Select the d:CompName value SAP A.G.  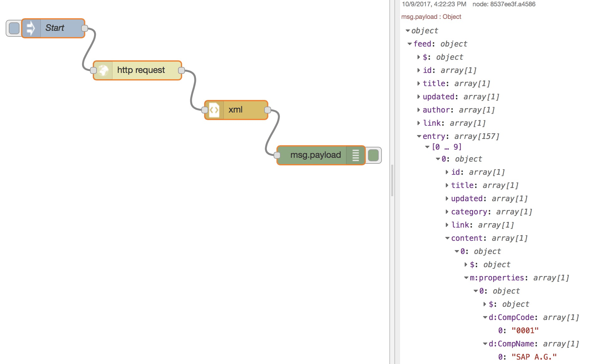pyautogui.click(x=533, y=356)
